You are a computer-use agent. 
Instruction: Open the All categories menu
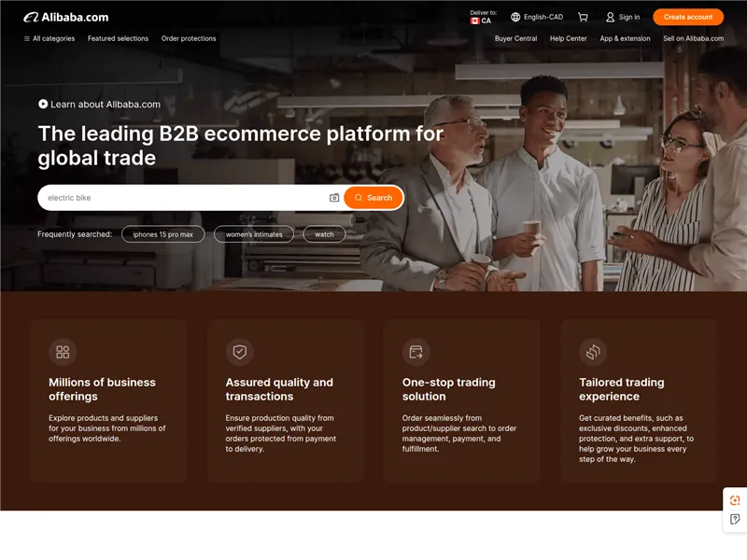pyautogui.click(x=53, y=38)
